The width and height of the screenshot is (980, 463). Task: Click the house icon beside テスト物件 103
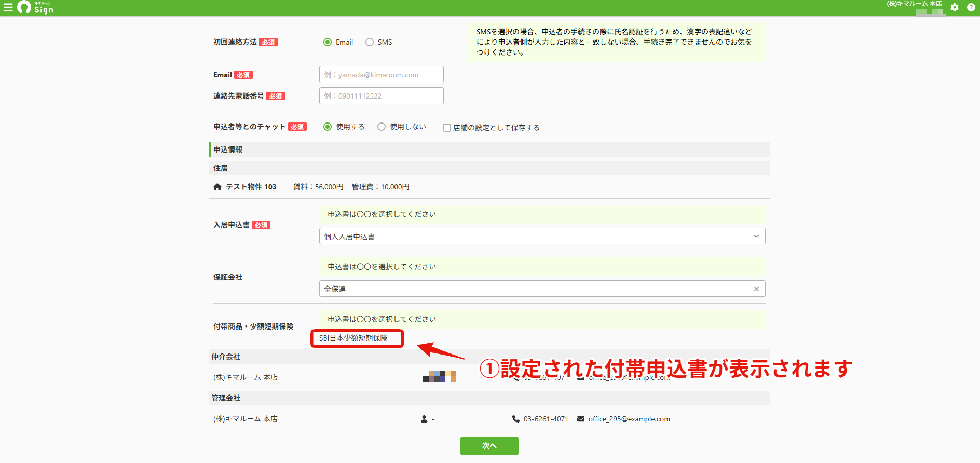pyautogui.click(x=217, y=187)
